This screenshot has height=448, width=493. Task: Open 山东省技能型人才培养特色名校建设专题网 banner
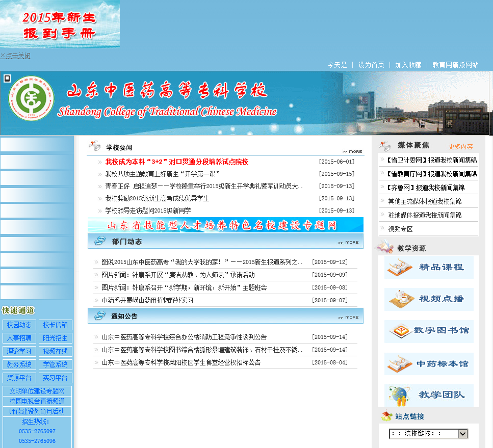click(225, 225)
